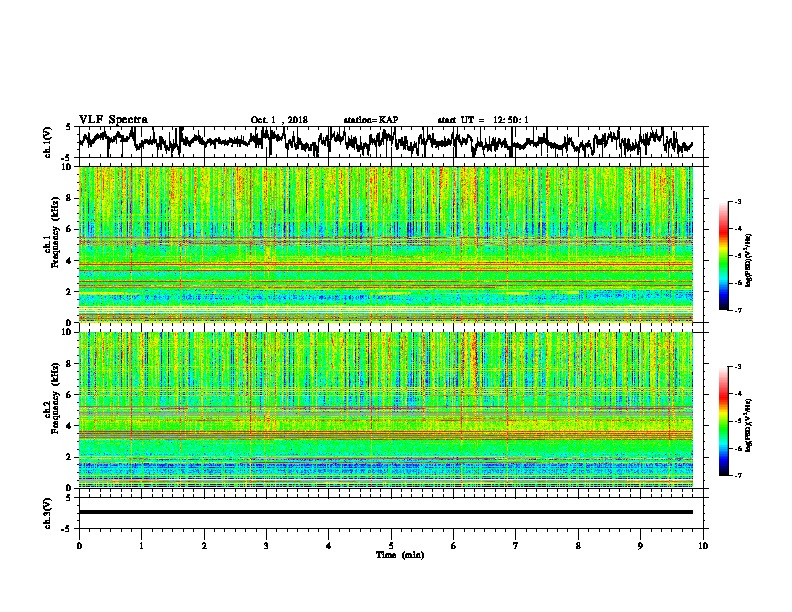
Task: Click the "station=KAP" label
Action: click(x=371, y=120)
